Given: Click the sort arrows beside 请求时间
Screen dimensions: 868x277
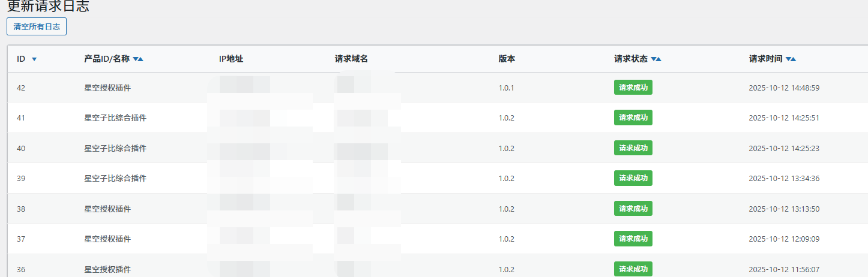Looking at the screenshot, I should (x=791, y=59).
